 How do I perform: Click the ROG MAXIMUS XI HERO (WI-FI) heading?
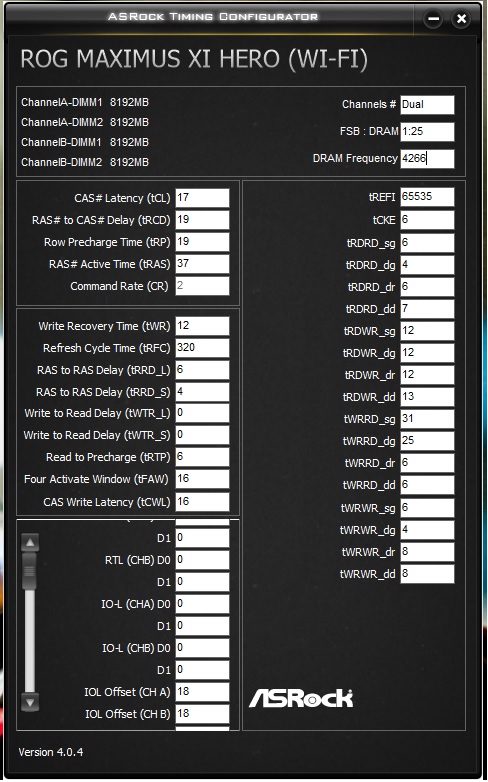point(194,59)
